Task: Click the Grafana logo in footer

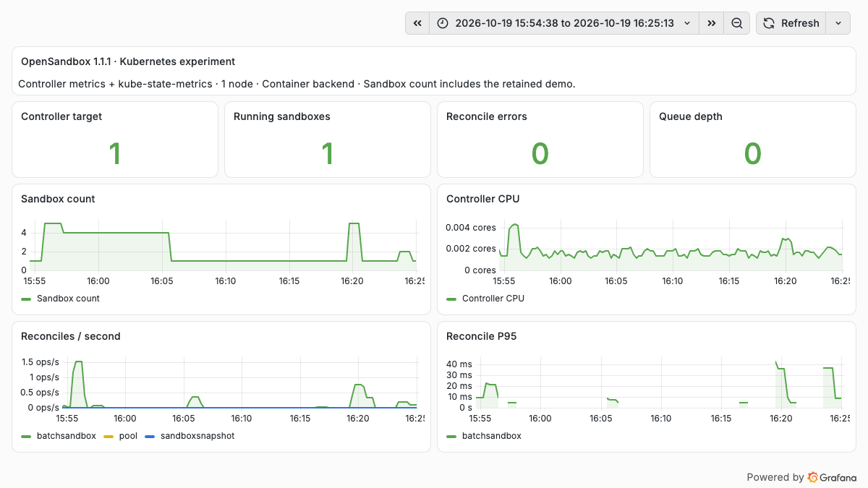Action: [832, 477]
